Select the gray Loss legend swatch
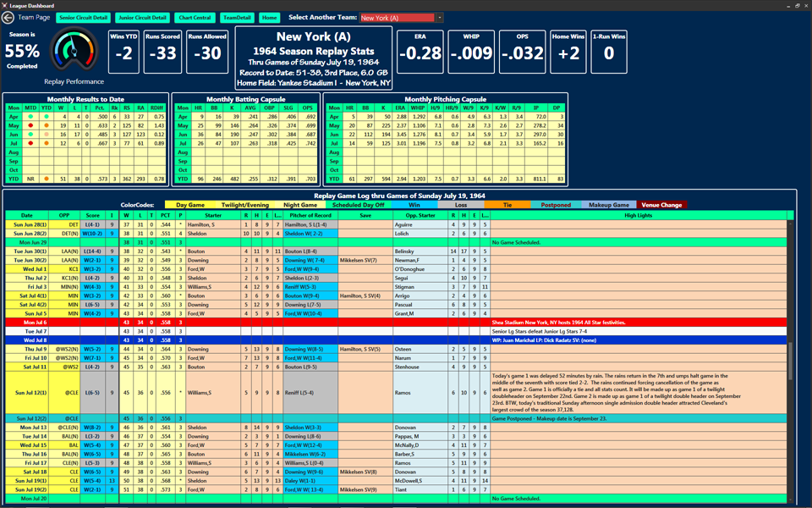This screenshot has width=812, height=508. (461, 205)
